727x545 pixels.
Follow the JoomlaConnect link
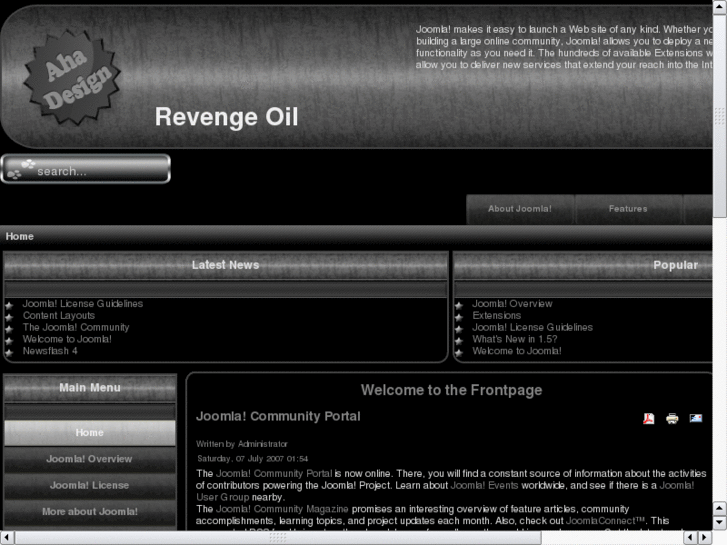[605, 521]
